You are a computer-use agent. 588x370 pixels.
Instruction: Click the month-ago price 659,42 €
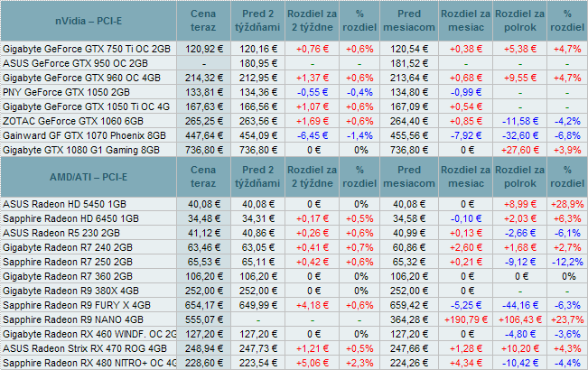(x=409, y=305)
